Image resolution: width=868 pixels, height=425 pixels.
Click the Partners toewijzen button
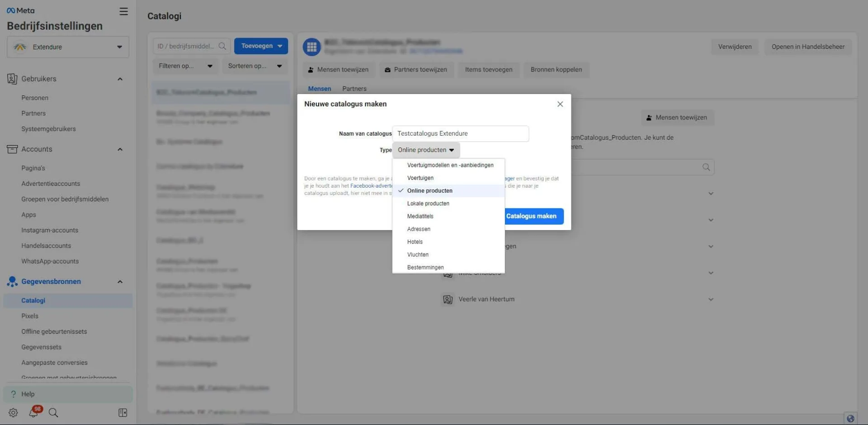click(x=415, y=70)
